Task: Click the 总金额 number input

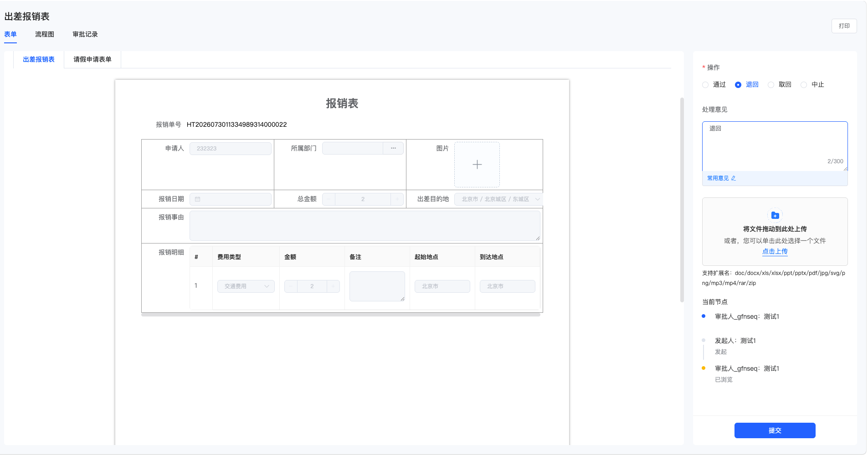Action: click(x=363, y=199)
